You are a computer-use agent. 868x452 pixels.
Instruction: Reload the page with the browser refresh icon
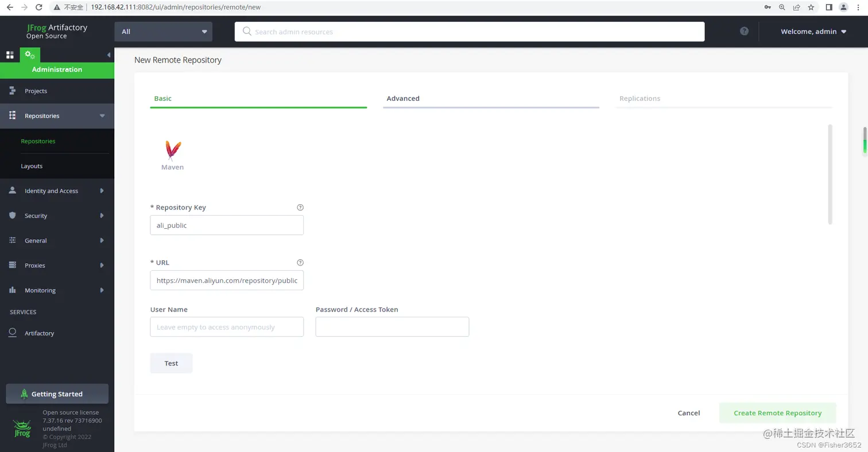[x=39, y=7]
